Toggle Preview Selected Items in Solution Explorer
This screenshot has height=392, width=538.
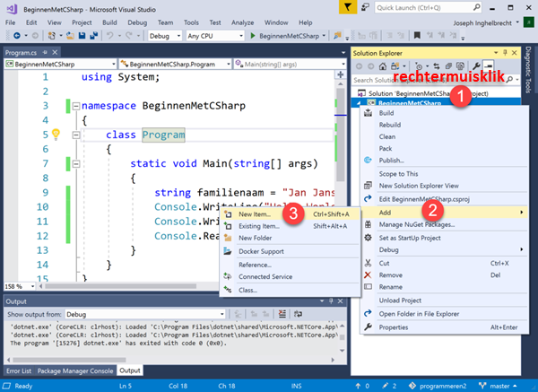pyautogui.click(x=488, y=65)
